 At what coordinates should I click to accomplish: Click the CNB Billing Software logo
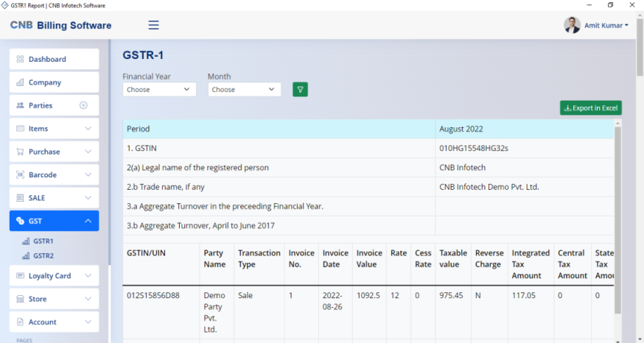(x=61, y=26)
